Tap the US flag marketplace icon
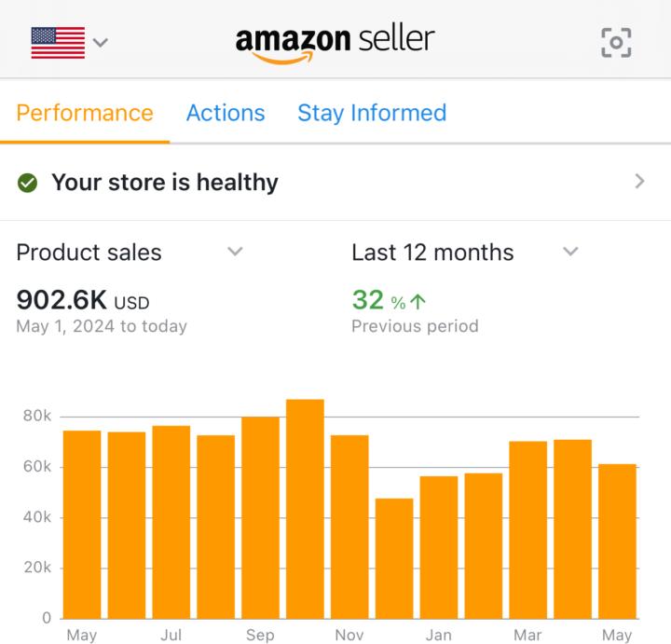 coord(58,42)
